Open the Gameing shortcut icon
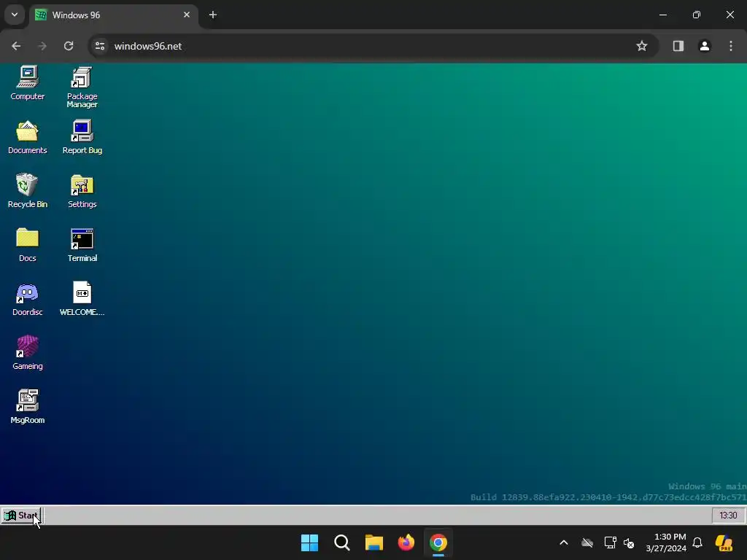747x560 pixels. tap(27, 353)
